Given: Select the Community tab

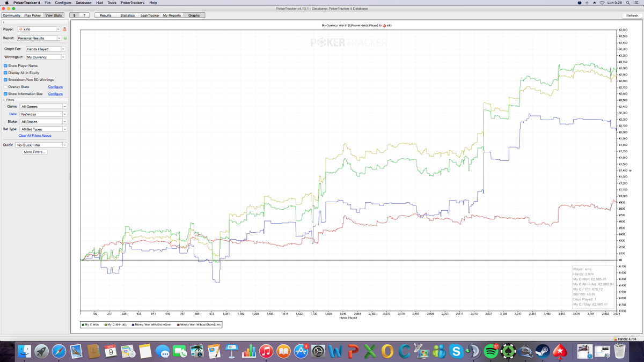Looking at the screenshot, I should [x=11, y=16].
